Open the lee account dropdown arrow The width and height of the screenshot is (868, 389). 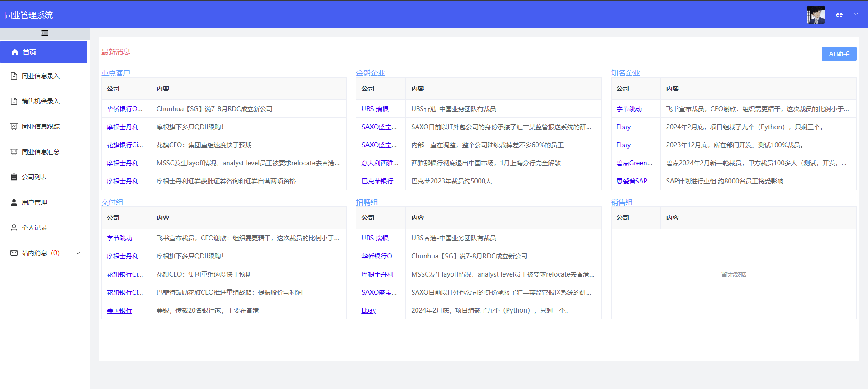(856, 14)
